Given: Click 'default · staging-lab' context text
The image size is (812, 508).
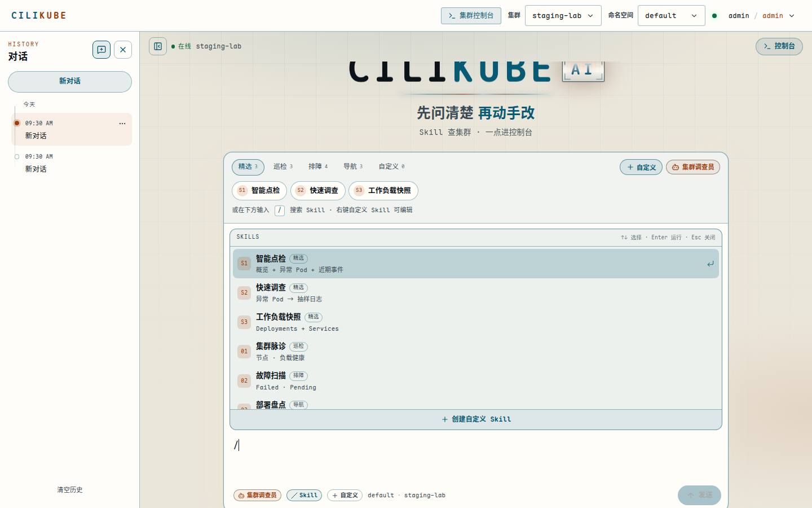Looking at the screenshot, I should pyautogui.click(x=407, y=496).
